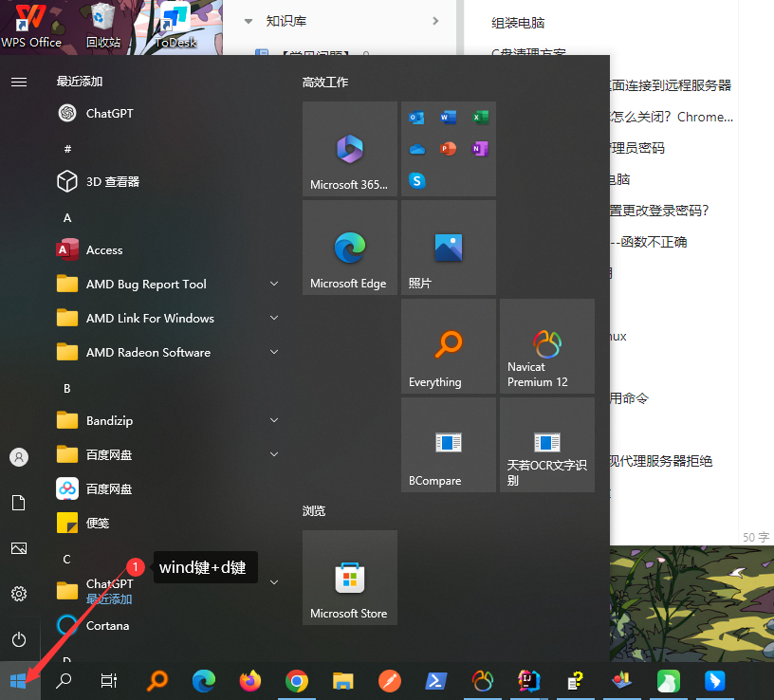Open the blue bird icon in the taskbar
Image resolution: width=774 pixels, height=700 pixels.
(715, 681)
